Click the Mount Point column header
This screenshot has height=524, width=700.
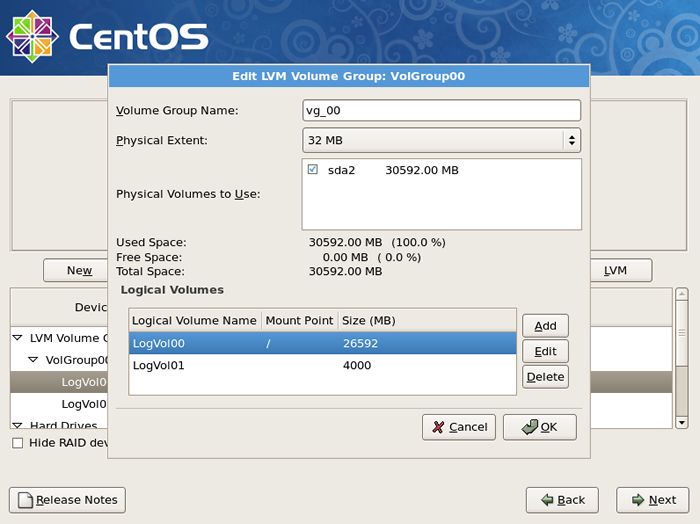click(x=299, y=320)
